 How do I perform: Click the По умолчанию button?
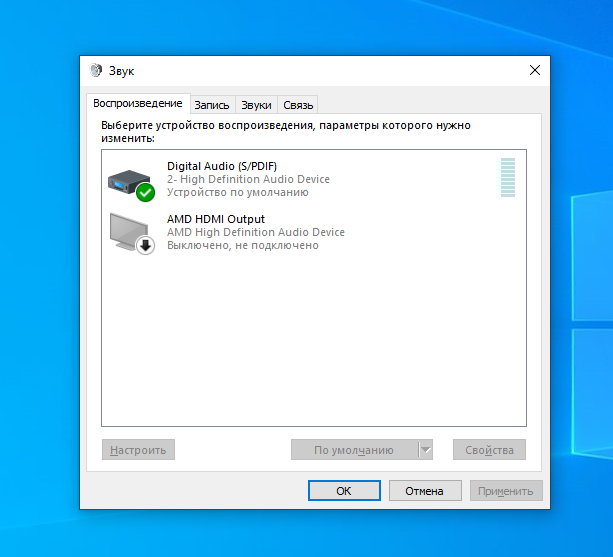tap(354, 450)
